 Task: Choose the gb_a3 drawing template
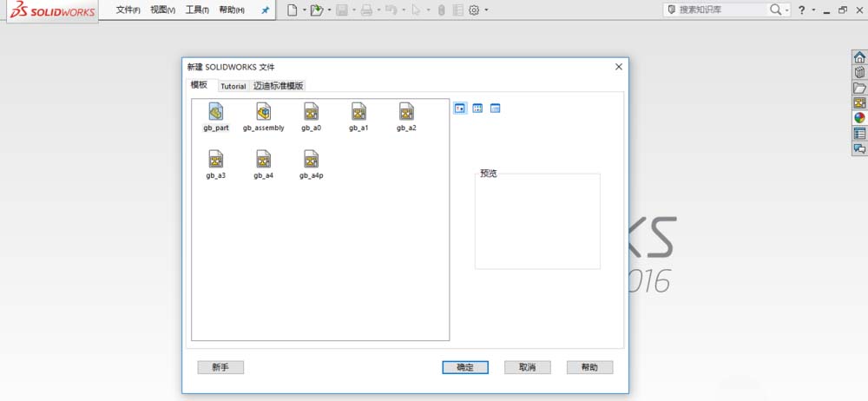[x=216, y=159]
